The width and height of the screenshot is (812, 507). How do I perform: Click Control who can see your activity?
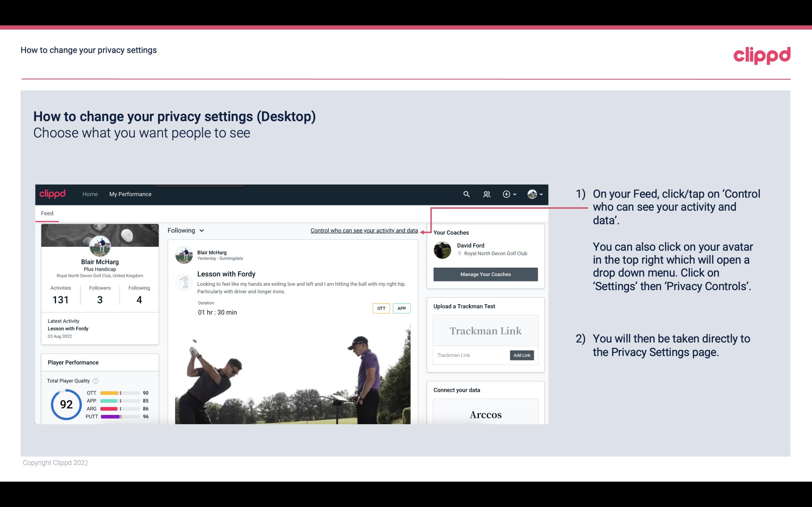pyautogui.click(x=364, y=230)
